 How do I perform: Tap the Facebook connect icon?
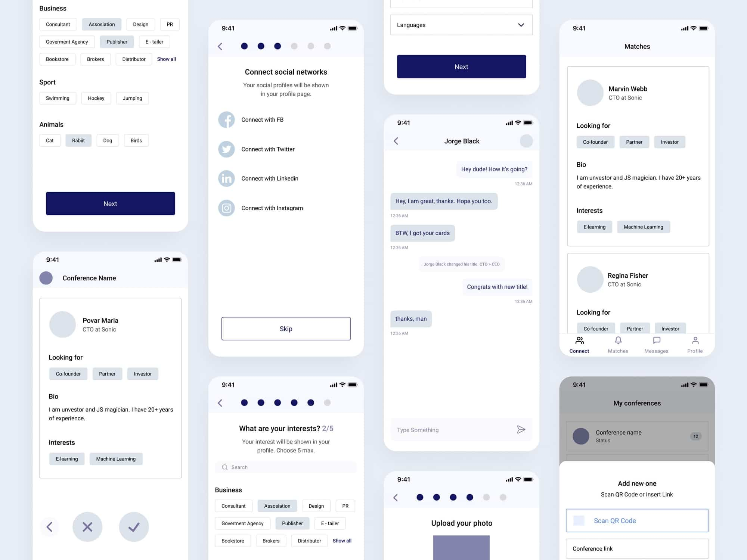coord(226,119)
